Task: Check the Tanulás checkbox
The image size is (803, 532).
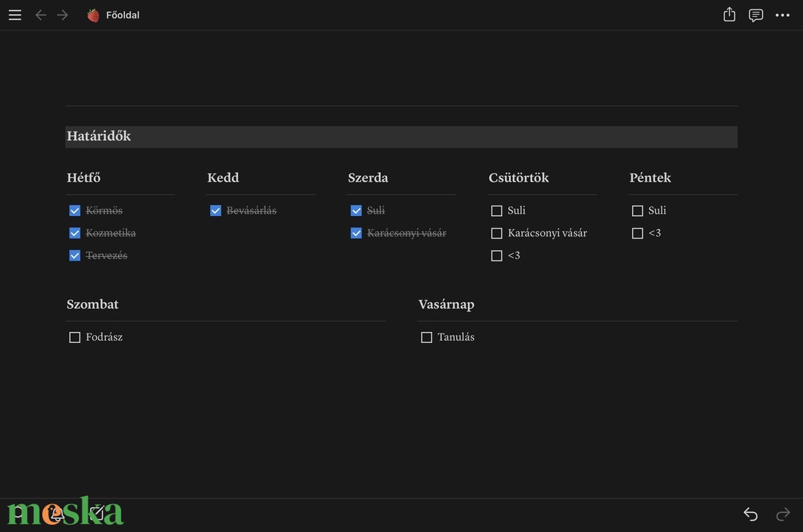Action: pyautogui.click(x=426, y=337)
